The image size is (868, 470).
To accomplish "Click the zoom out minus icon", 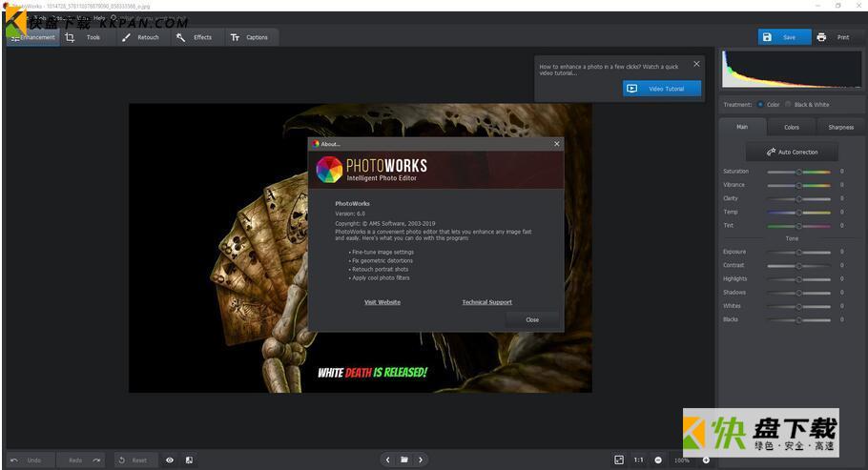I will (657, 460).
